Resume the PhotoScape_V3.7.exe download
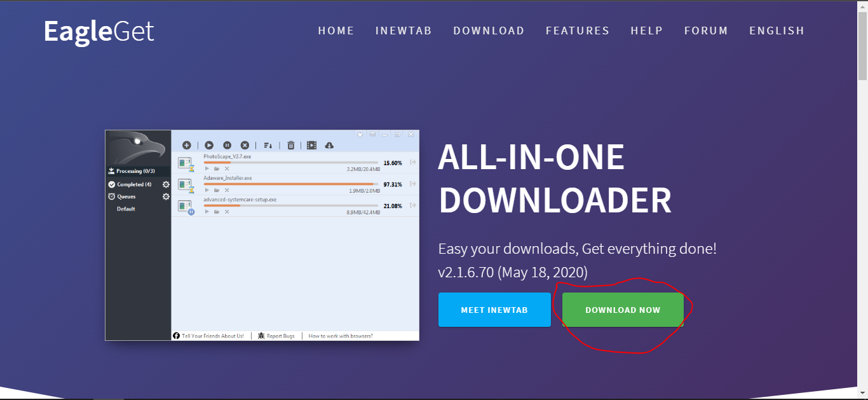This screenshot has width=868, height=400. 207,169
